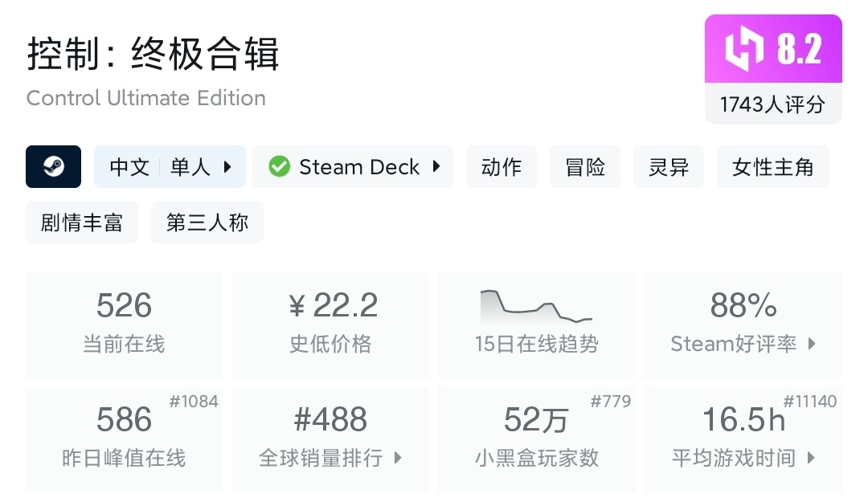Select the 冒险 genre tag
868x502 pixels.
pos(585,167)
